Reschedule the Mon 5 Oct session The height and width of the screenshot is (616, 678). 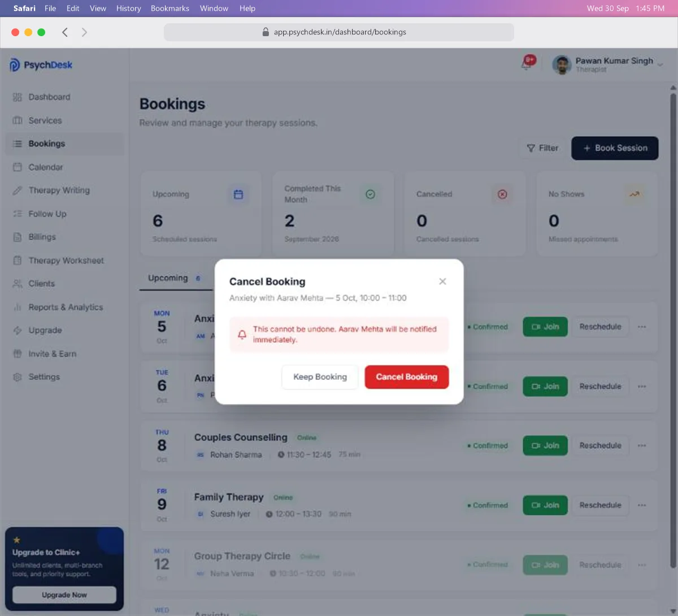click(x=600, y=327)
